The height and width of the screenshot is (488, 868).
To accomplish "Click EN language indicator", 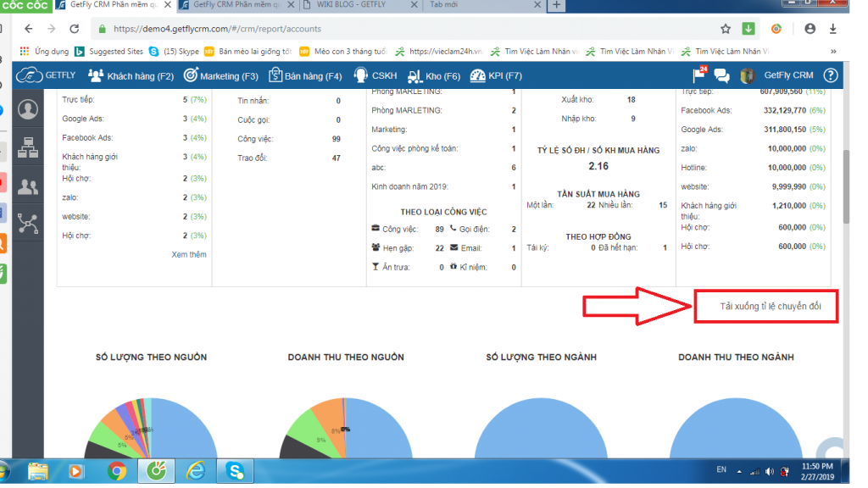I will (721, 469).
